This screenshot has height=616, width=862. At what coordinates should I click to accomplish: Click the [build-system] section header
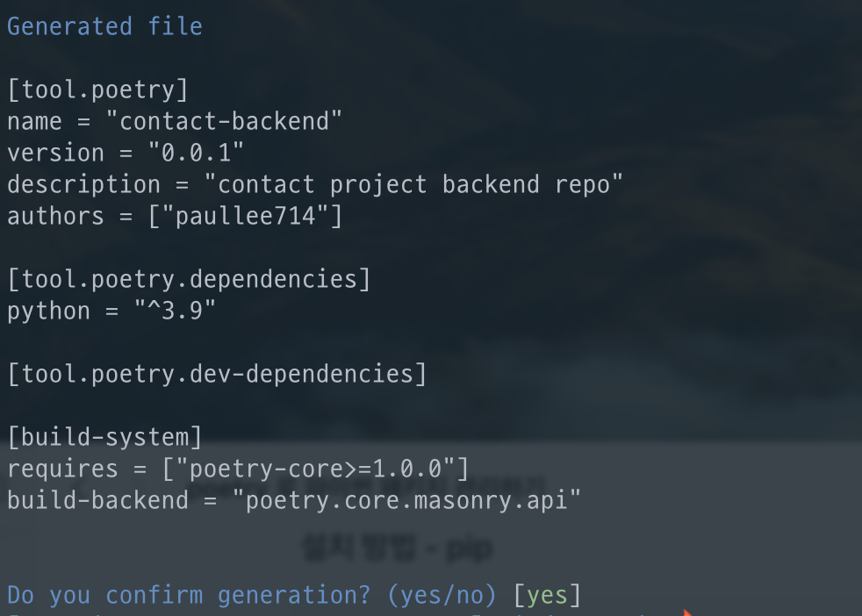pos(104,437)
